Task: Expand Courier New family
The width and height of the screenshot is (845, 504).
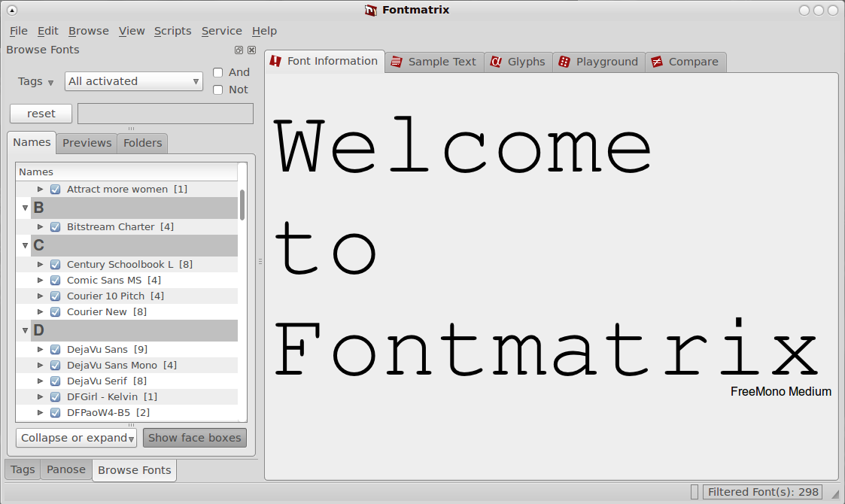Action: (x=40, y=311)
